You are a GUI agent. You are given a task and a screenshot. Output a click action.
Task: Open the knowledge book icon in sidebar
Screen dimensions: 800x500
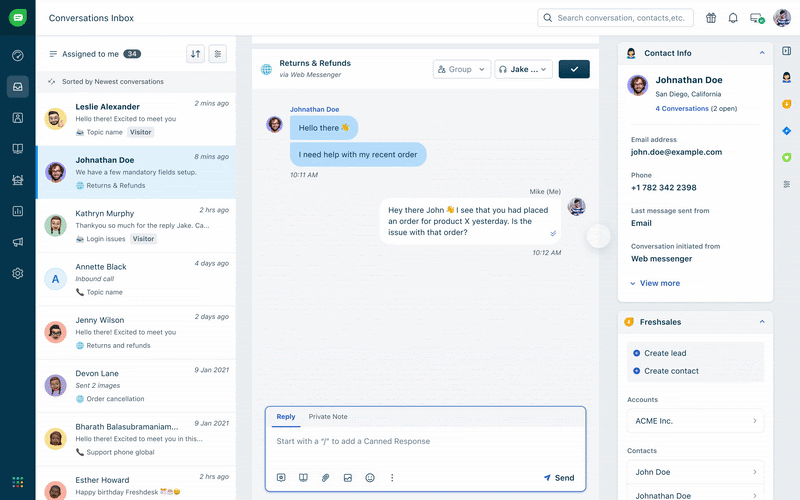(17, 149)
